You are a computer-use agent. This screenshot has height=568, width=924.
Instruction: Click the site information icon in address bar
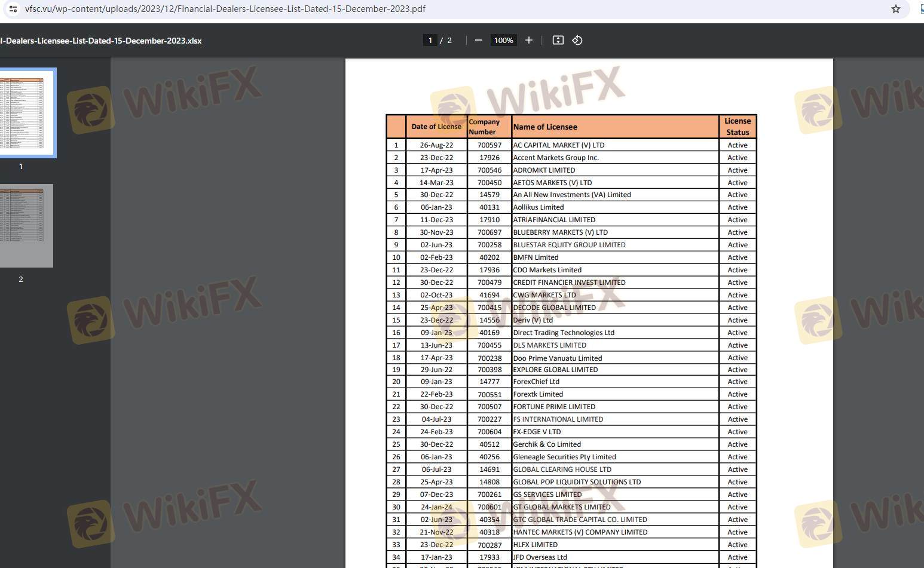tap(13, 9)
